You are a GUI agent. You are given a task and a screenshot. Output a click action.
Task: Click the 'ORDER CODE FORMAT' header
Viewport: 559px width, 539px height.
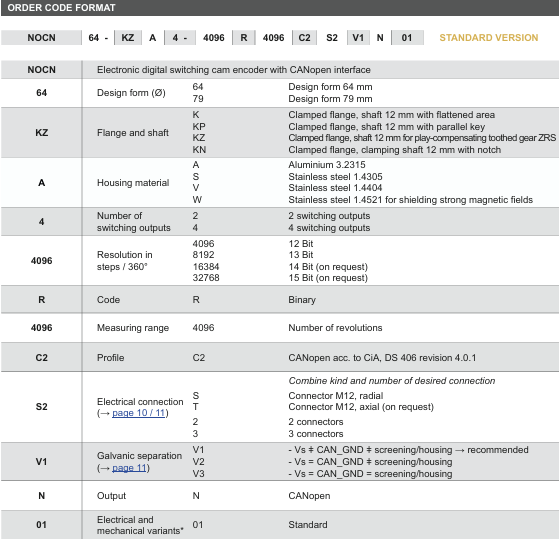click(x=61, y=8)
